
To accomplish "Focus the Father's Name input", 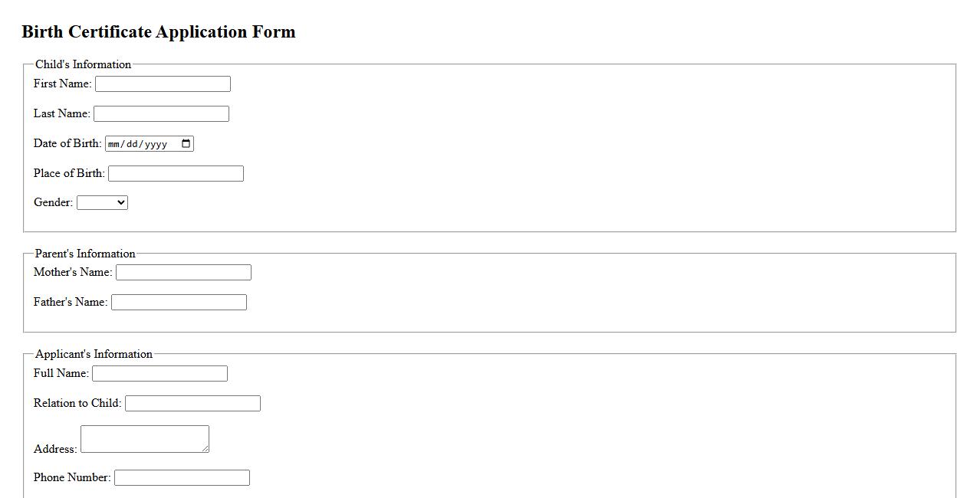I will click(x=179, y=303).
